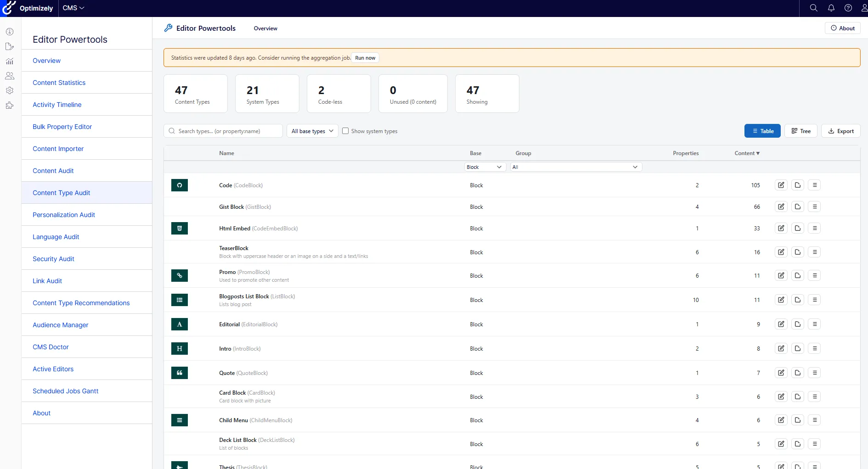Click the Code block type icon
Viewport: 868px width, 469px height.
(180, 185)
